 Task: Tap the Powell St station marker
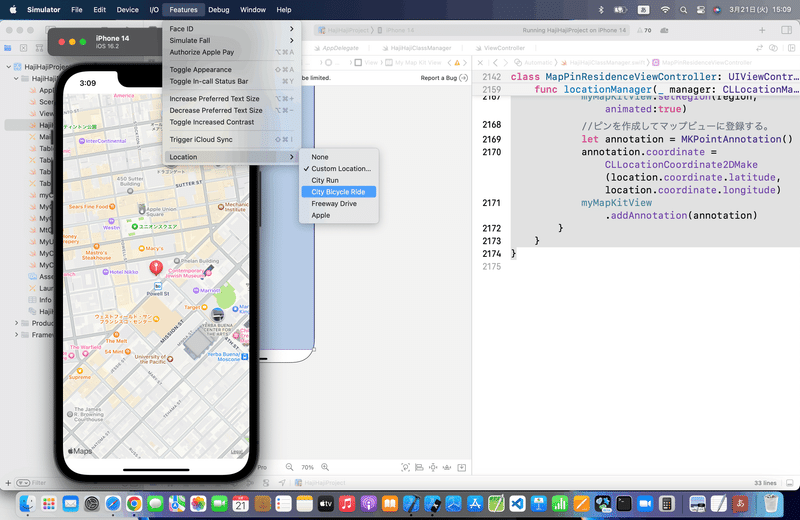point(158,286)
